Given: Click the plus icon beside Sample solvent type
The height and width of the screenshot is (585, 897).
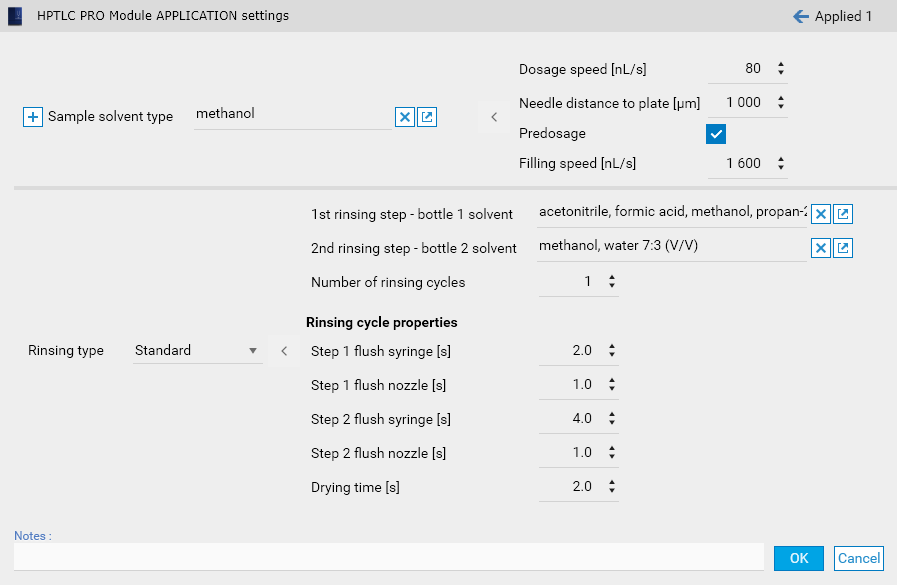Looking at the screenshot, I should [33, 117].
